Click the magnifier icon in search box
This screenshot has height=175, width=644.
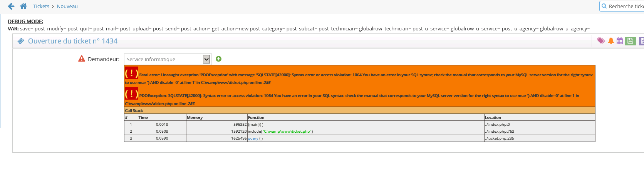(x=604, y=6)
